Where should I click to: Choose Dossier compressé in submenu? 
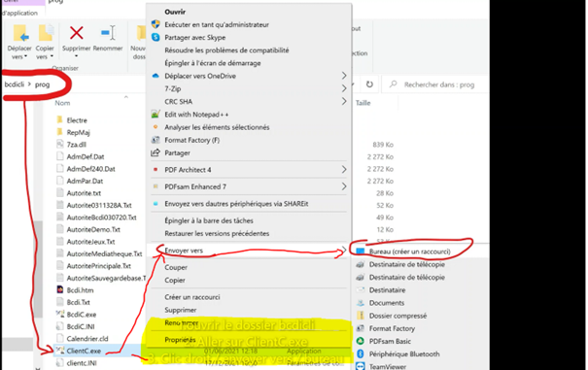[398, 316]
